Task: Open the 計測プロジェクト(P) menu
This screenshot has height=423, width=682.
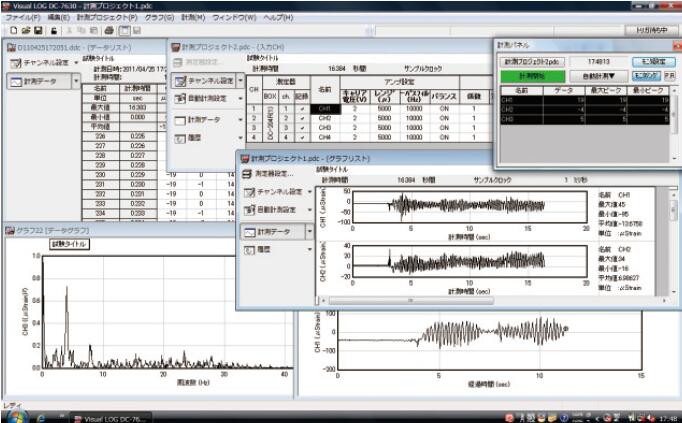Action: point(108,17)
